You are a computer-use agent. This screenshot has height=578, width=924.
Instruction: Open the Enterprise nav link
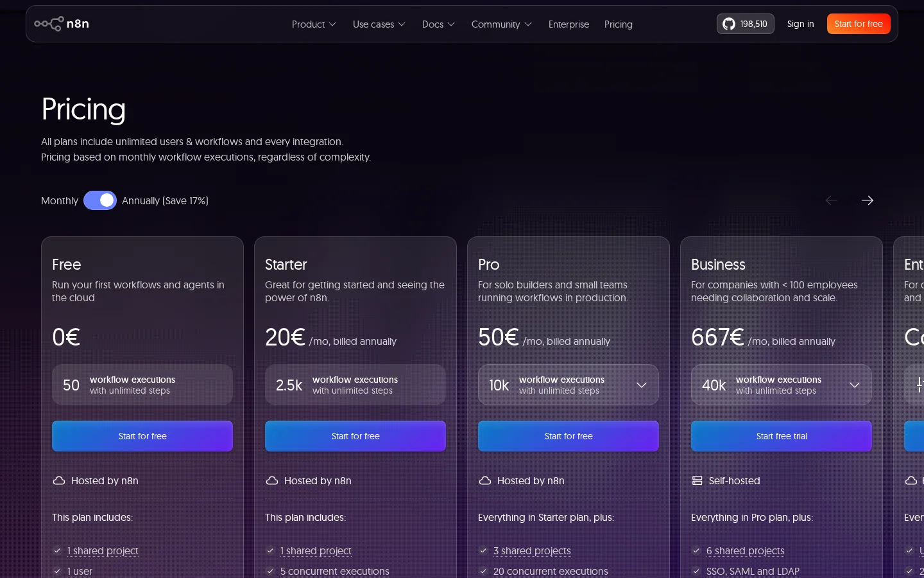569,24
